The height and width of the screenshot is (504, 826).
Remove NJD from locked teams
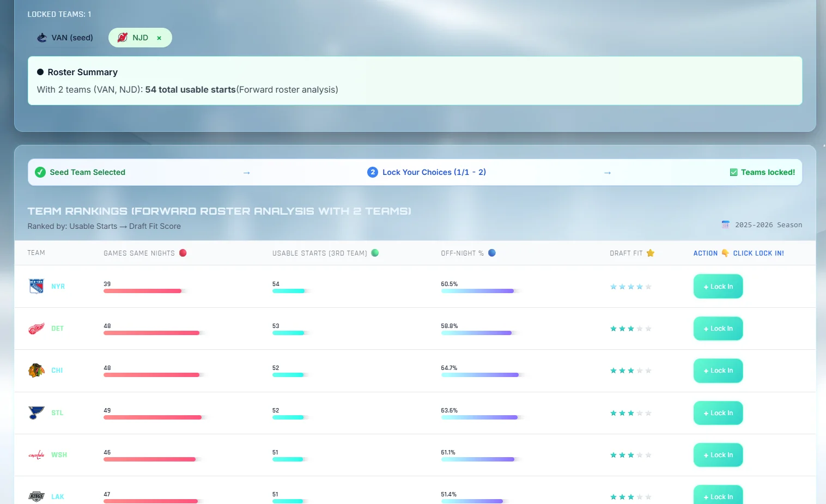pos(159,38)
